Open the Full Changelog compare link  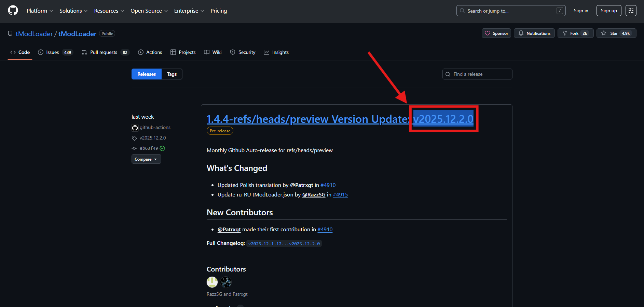284,244
